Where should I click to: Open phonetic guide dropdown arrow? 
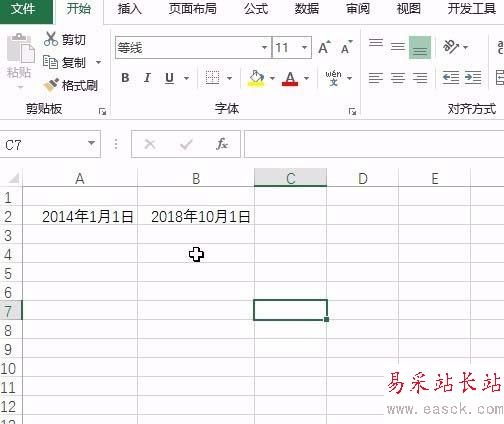tap(350, 78)
